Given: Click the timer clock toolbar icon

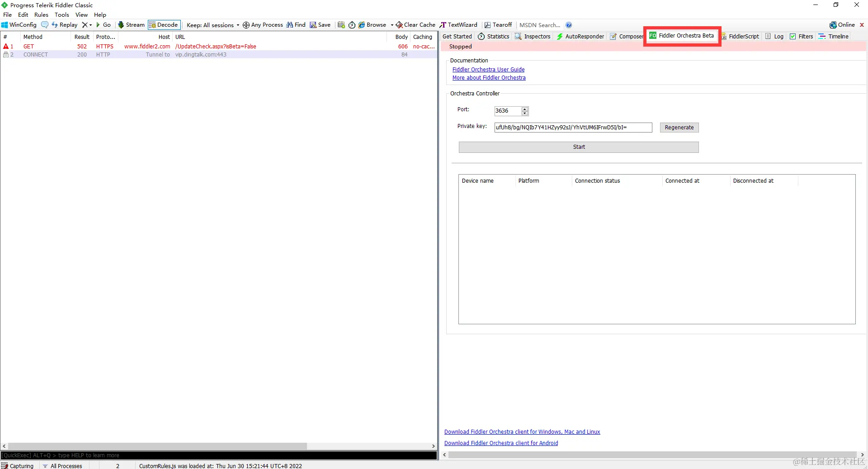Looking at the screenshot, I should point(352,25).
